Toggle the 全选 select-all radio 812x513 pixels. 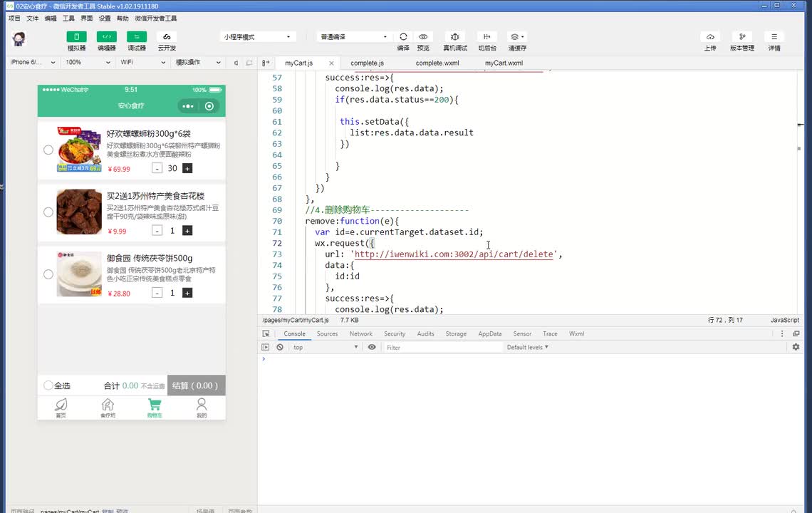coord(48,385)
